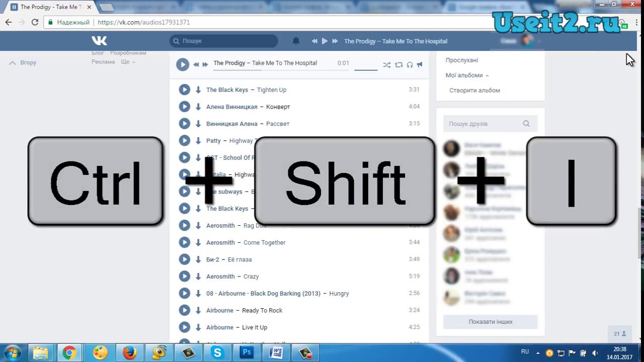Open the 'Реклама' link
This screenshot has width=644, height=362.
(103, 62)
